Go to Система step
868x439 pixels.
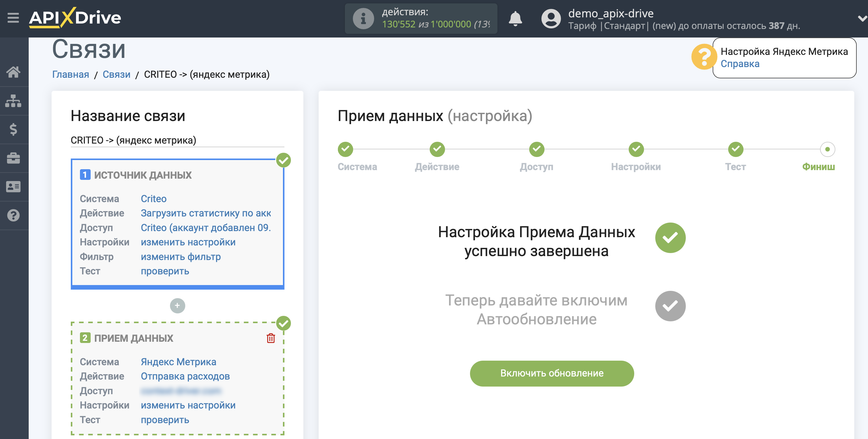coord(345,149)
